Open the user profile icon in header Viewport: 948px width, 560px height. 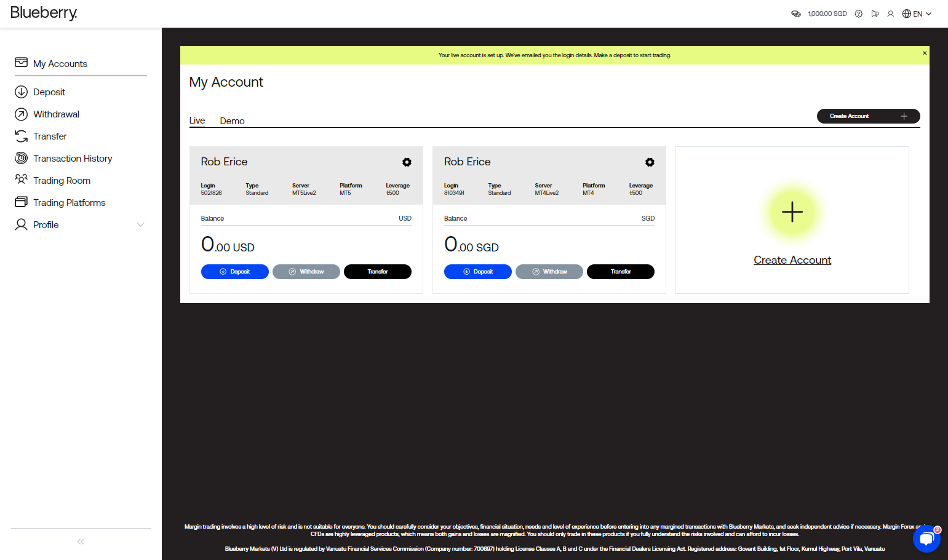[x=890, y=14]
